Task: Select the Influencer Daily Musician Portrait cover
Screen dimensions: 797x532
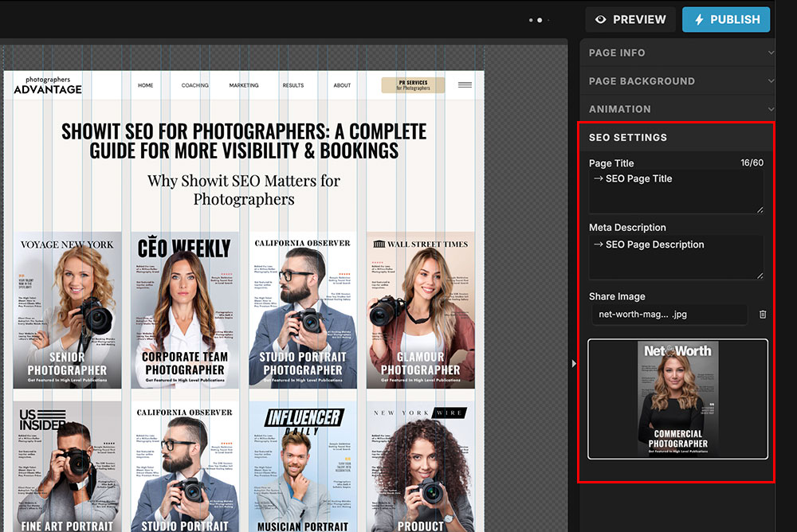Action: pyautogui.click(x=303, y=467)
